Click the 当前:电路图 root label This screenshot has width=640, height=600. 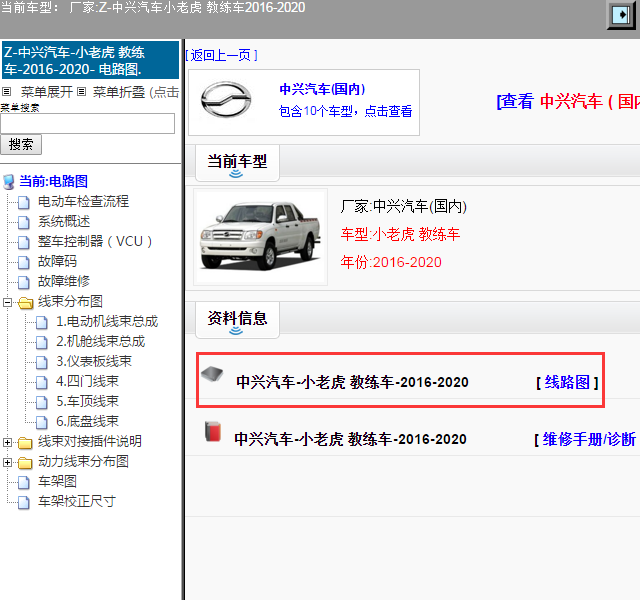(53, 181)
